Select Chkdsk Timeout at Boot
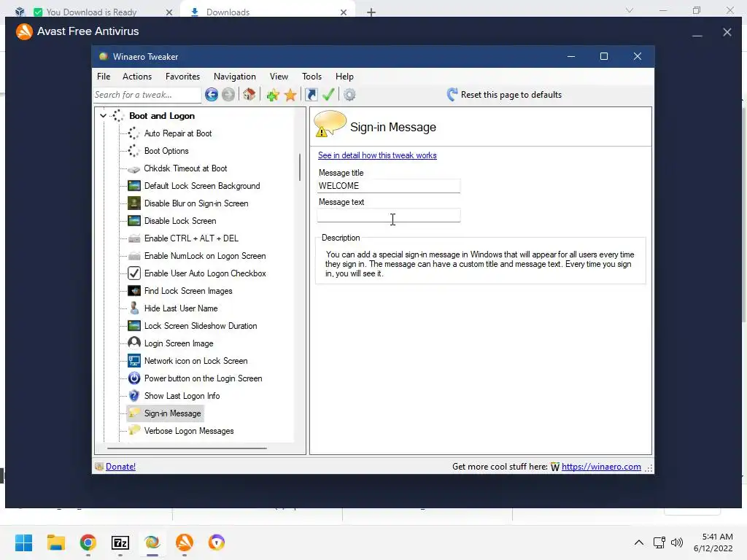 185,168
